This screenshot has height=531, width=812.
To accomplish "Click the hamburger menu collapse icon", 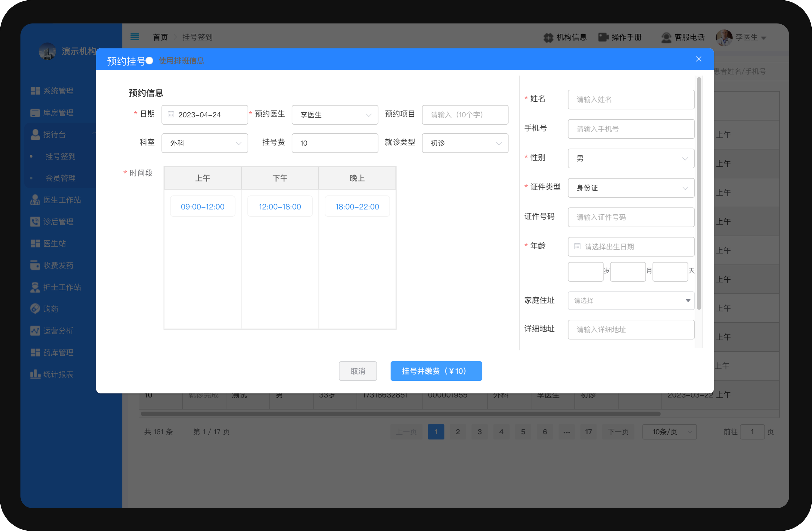I will coord(135,37).
